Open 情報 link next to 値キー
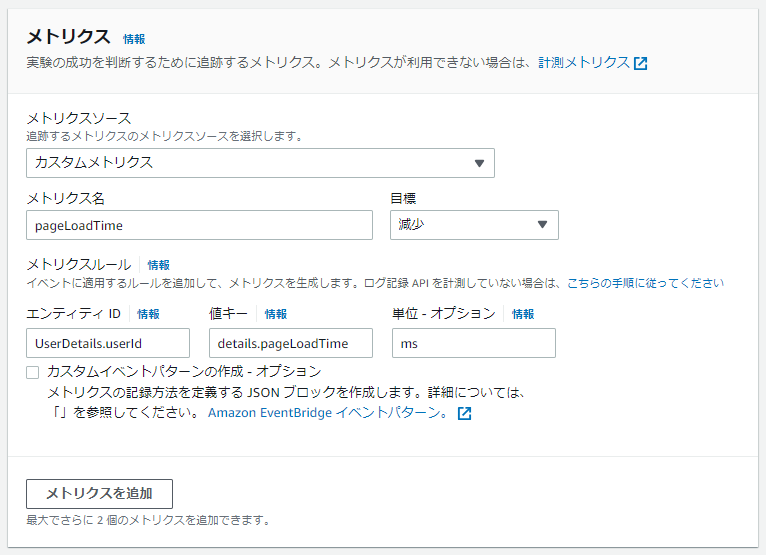Viewport: 766px width, 555px height. tap(276, 314)
